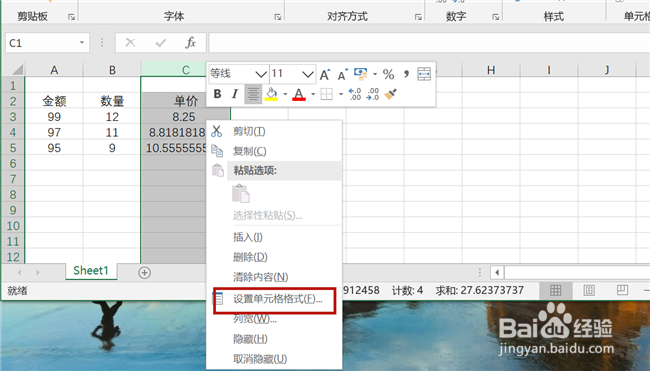Screen dimensions: 650x371
Task: Open font name dropdown showing 等线
Action: pos(261,75)
